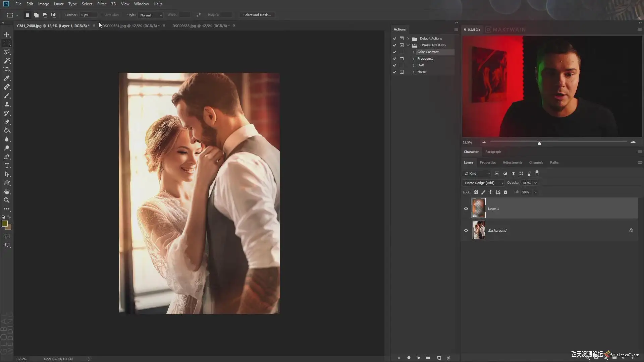Select the Crop tool
This screenshot has width=644, height=362.
7,69
